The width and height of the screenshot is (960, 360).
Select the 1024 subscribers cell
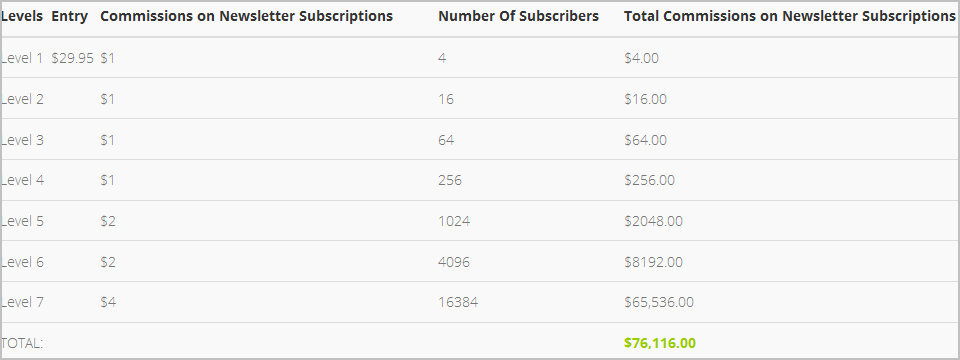454,220
